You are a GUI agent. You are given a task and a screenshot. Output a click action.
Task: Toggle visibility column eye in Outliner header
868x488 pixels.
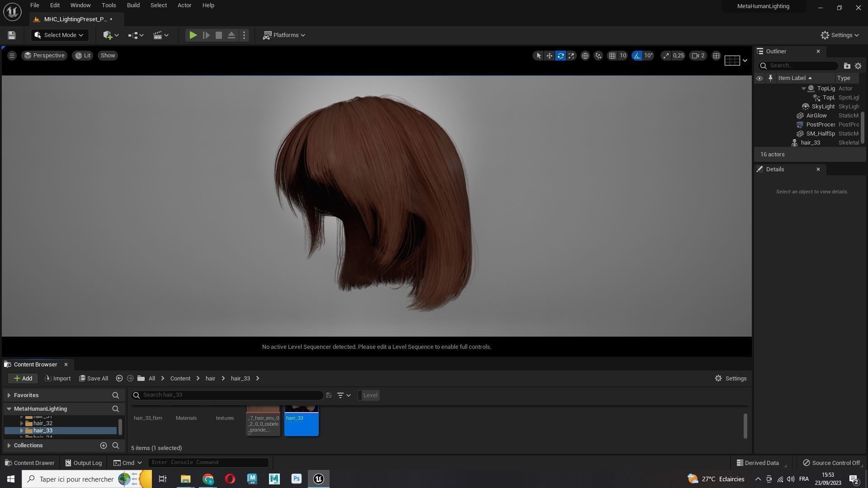pos(759,78)
